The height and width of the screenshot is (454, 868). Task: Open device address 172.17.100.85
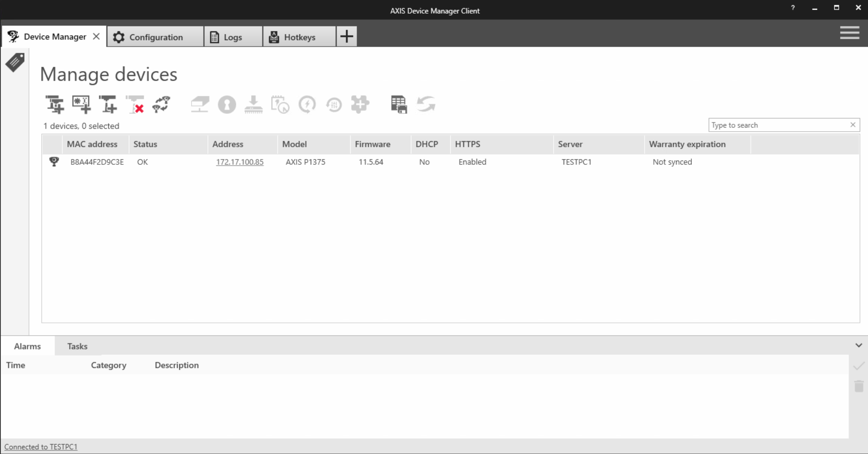240,162
